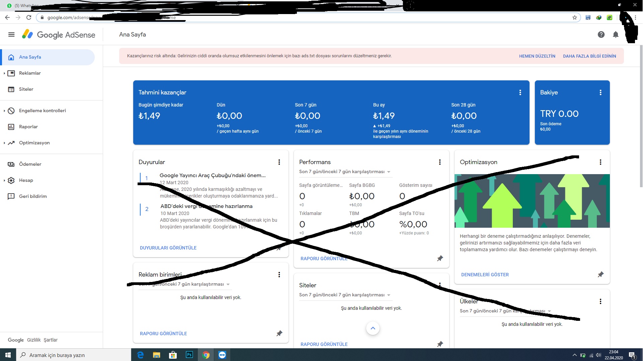Image resolution: width=644 pixels, height=361 pixels.
Task: Open Optimizasyon card three-dot menu
Action: [600, 162]
